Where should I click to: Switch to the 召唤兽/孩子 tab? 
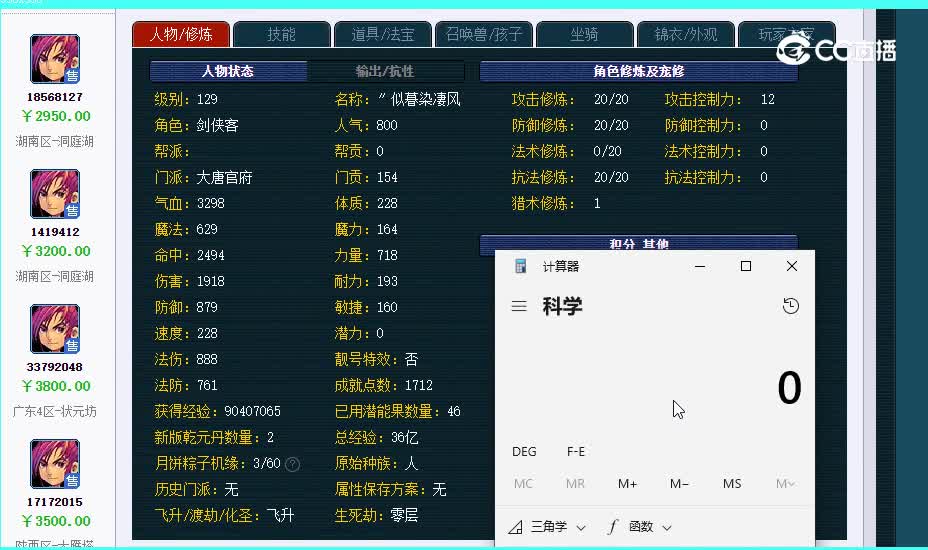484,34
